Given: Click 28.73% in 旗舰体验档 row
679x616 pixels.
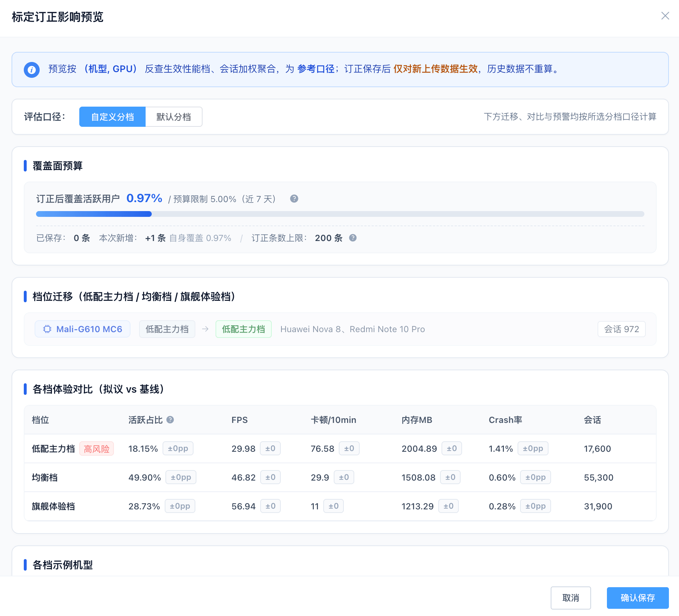Looking at the screenshot, I should tap(144, 506).
